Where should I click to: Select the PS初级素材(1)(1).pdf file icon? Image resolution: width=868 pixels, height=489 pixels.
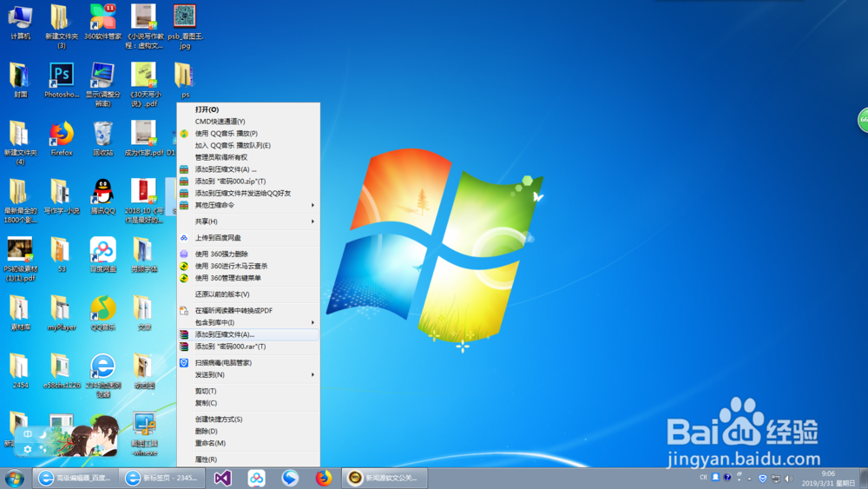[21, 259]
